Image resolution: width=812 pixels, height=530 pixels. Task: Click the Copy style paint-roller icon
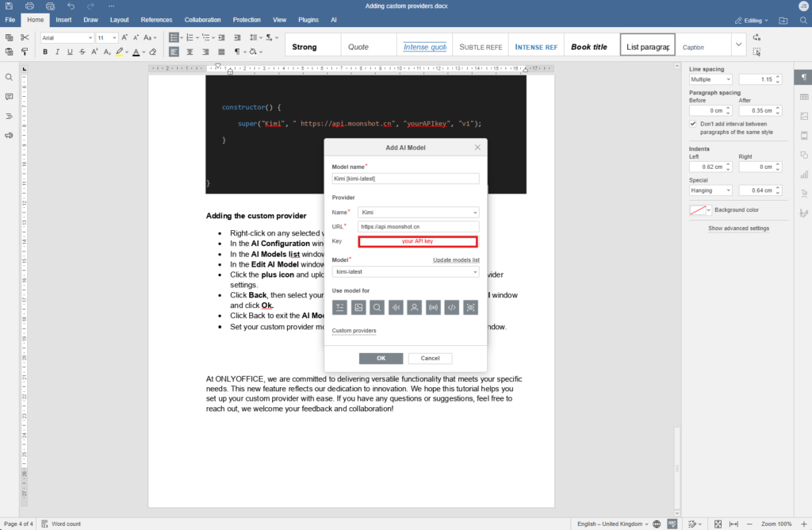tap(25, 52)
